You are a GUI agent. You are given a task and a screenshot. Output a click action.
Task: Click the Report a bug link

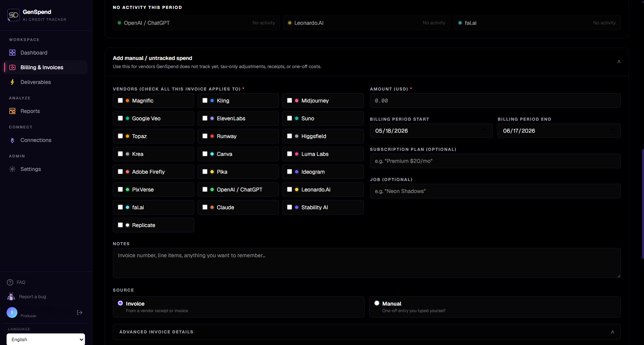coord(32,297)
